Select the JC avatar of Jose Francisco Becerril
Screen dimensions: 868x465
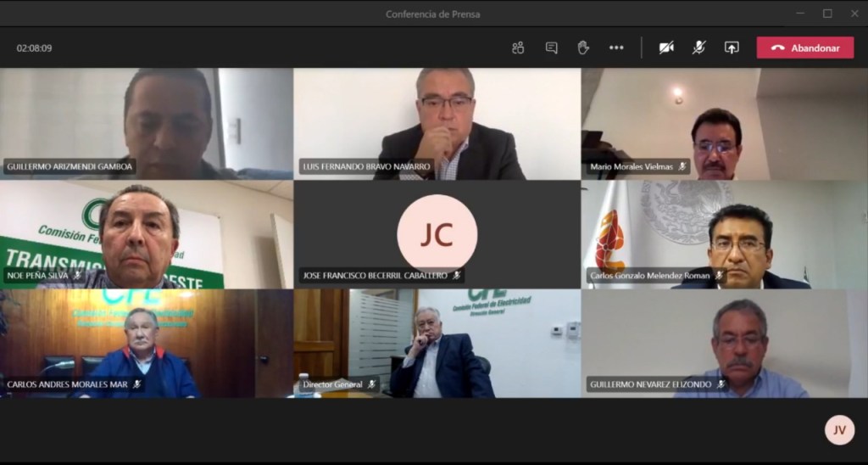coord(437,233)
